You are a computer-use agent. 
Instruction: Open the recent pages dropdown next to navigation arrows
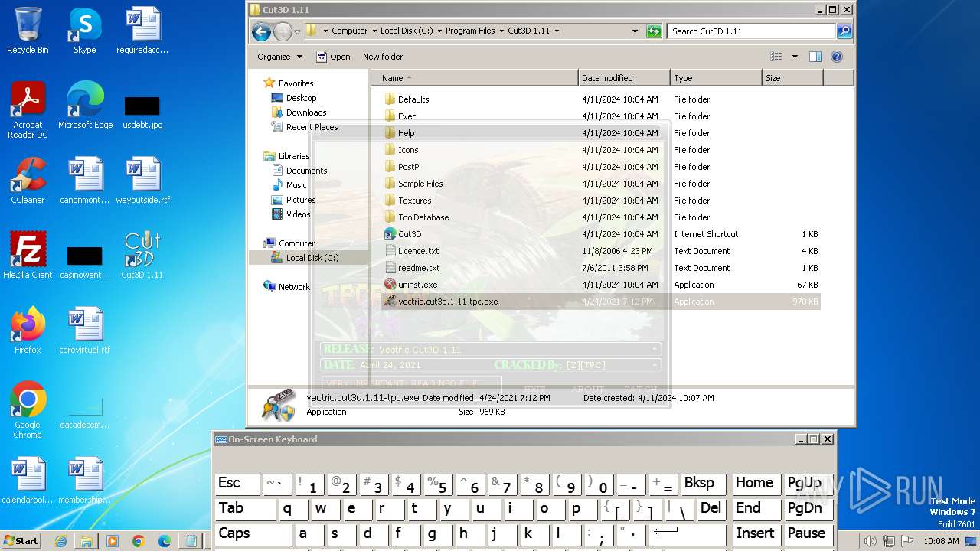coord(298,31)
